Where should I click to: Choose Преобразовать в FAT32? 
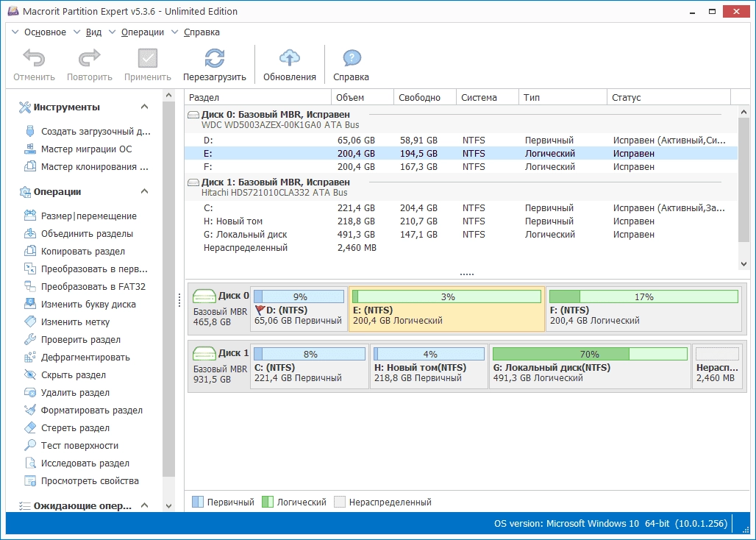click(x=85, y=287)
